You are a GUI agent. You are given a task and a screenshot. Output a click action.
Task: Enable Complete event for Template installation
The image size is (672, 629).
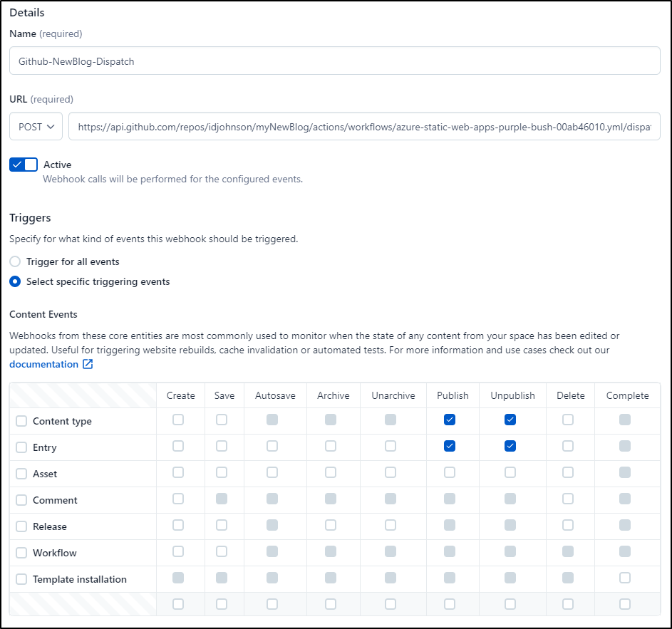tap(625, 578)
